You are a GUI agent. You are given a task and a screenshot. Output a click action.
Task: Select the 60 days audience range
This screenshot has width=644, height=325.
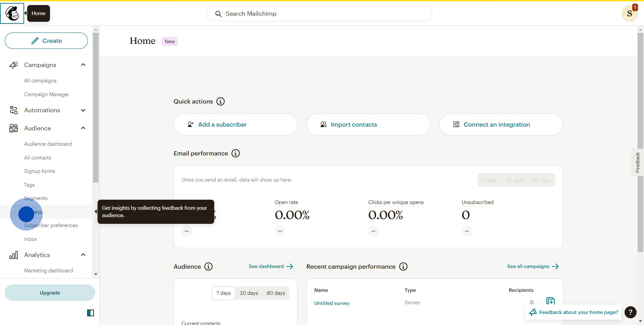[x=276, y=293]
